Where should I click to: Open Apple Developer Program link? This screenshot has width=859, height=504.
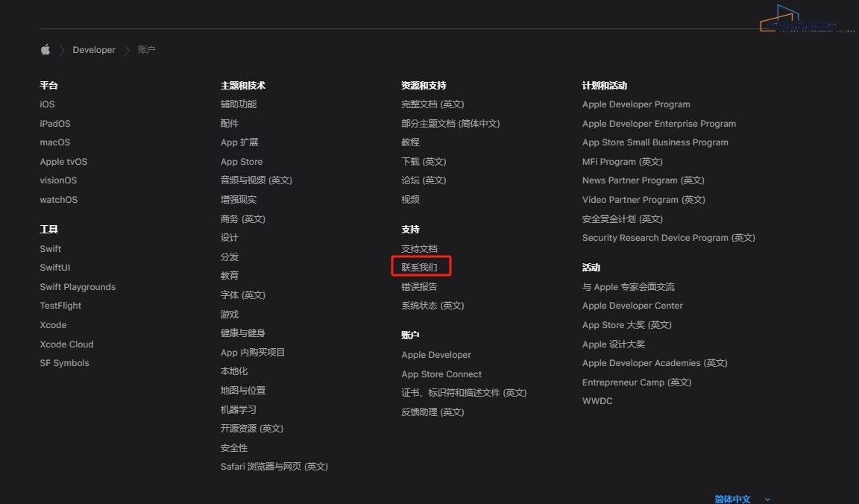click(636, 104)
